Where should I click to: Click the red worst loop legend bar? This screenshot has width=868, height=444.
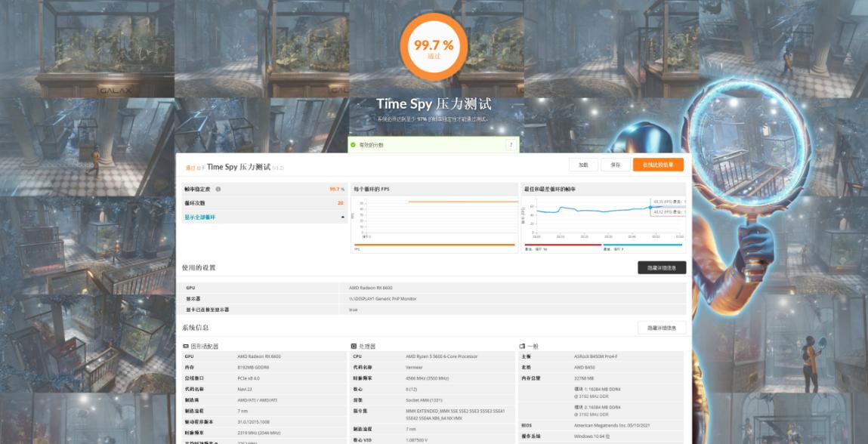click(563, 245)
